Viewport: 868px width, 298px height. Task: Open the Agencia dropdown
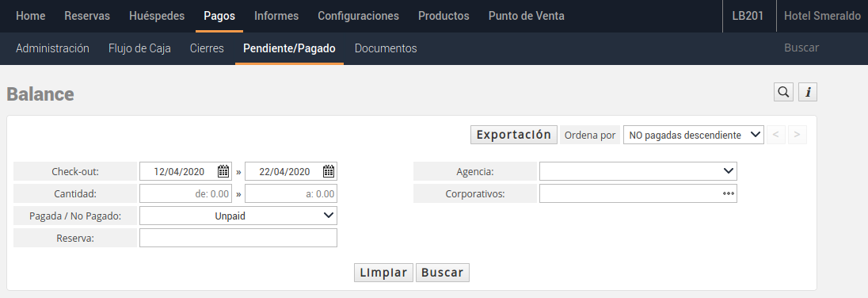(x=638, y=171)
